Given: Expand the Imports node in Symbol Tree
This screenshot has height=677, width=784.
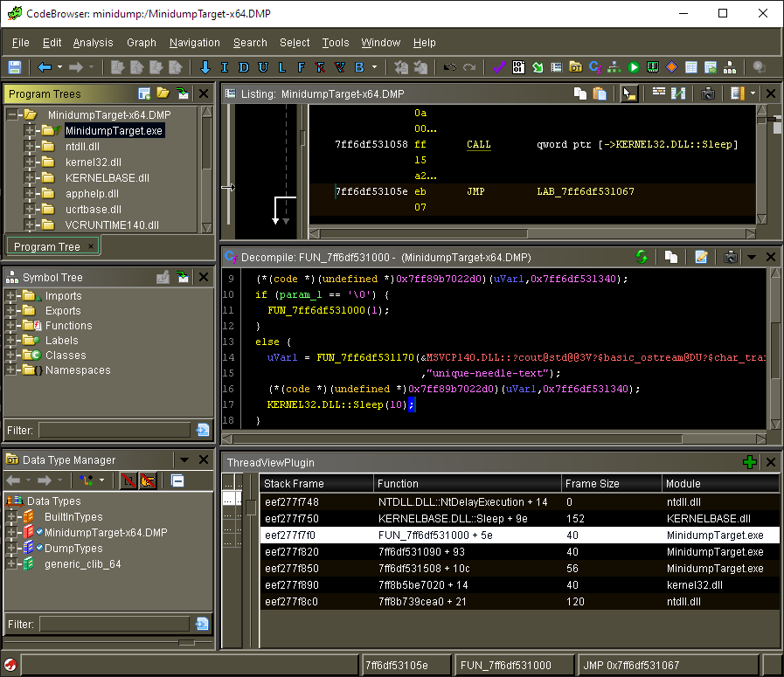Looking at the screenshot, I should click(x=10, y=296).
